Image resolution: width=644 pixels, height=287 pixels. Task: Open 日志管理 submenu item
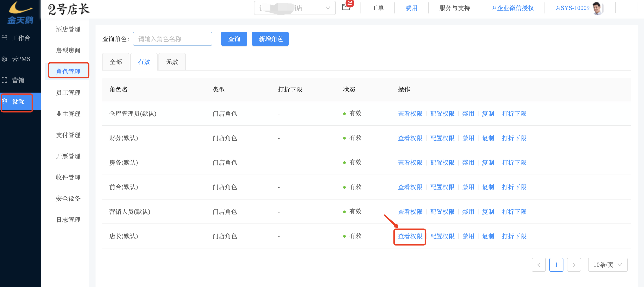[68, 220]
